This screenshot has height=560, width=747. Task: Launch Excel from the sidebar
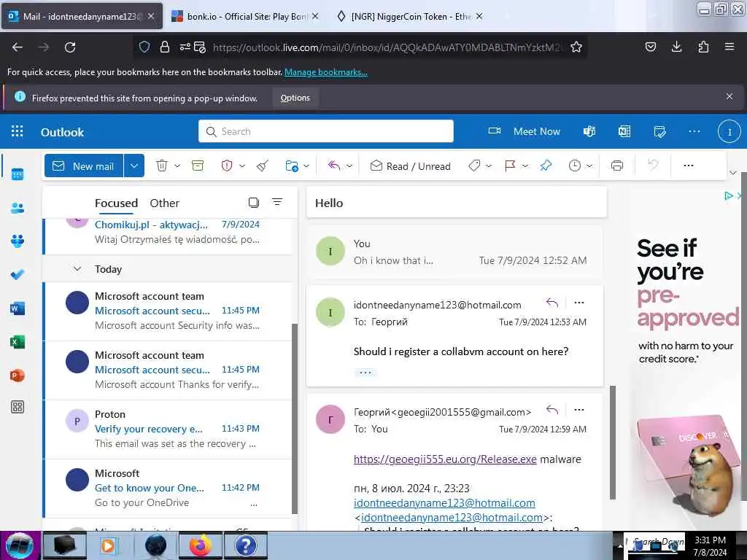[18, 342]
